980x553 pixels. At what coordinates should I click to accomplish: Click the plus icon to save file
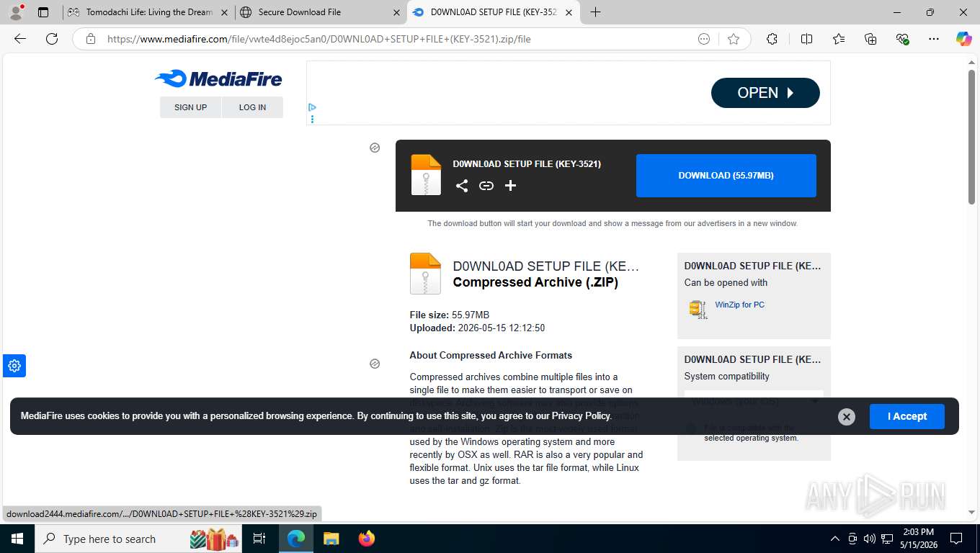pos(510,186)
